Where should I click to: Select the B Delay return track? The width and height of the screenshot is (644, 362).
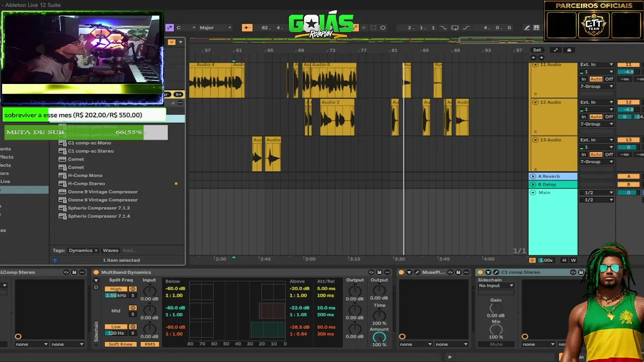(x=553, y=185)
